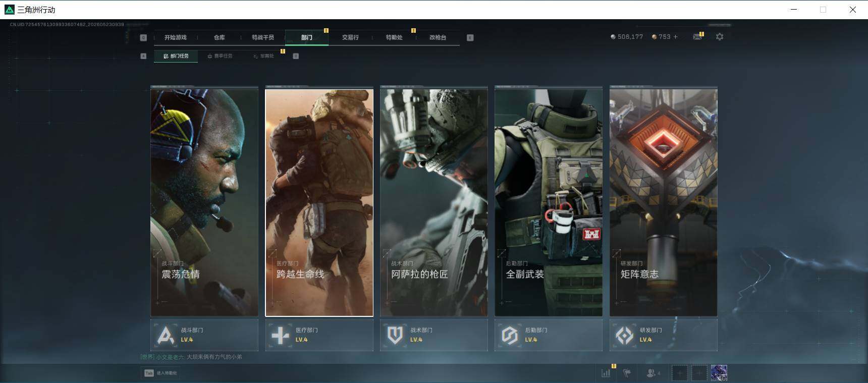Open the 特勤处 tab
868x383 pixels.
coord(394,37)
